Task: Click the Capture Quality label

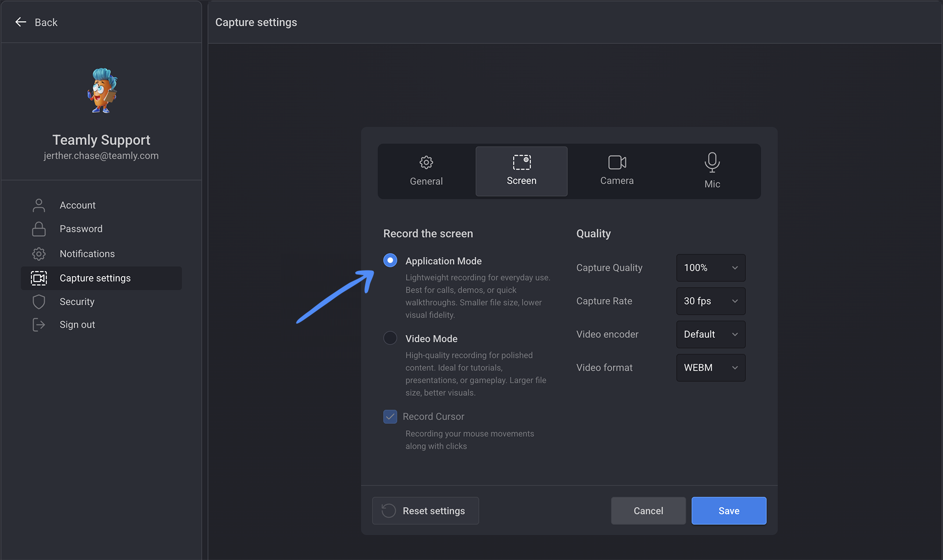Action: click(x=609, y=268)
